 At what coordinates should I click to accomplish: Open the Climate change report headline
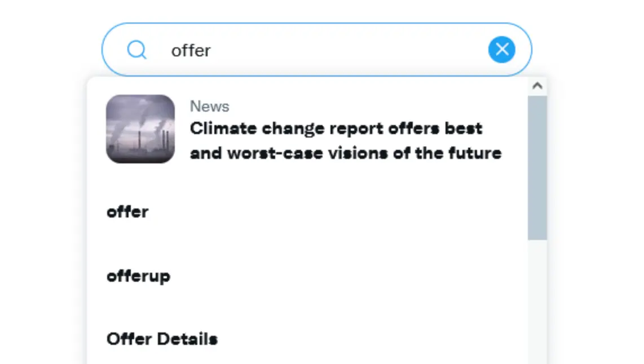(x=345, y=140)
